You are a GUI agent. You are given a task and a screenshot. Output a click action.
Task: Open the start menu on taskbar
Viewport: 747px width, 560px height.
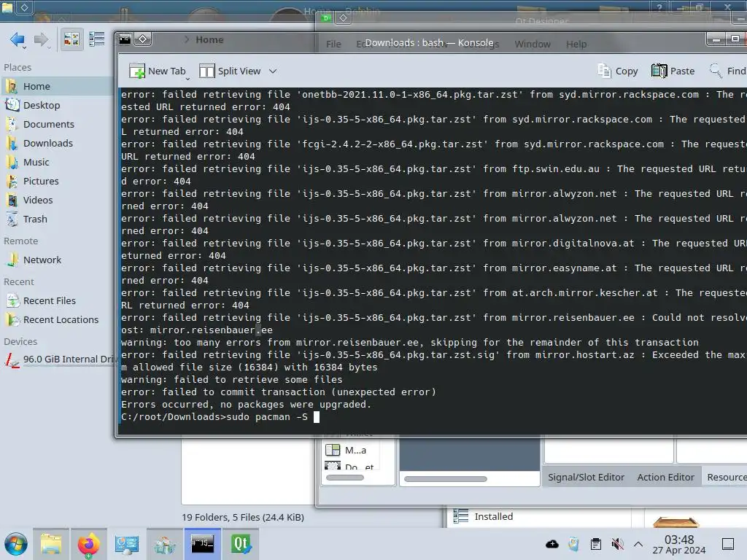16,544
